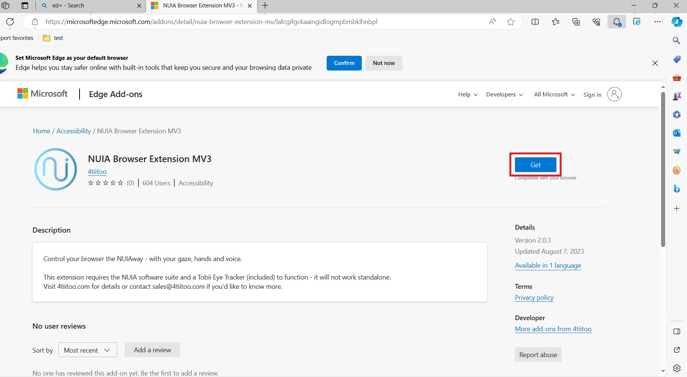This screenshot has width=687, height=377.
Task: Click the sidebar open-in-new-window icon
Action: coord(676,350)
